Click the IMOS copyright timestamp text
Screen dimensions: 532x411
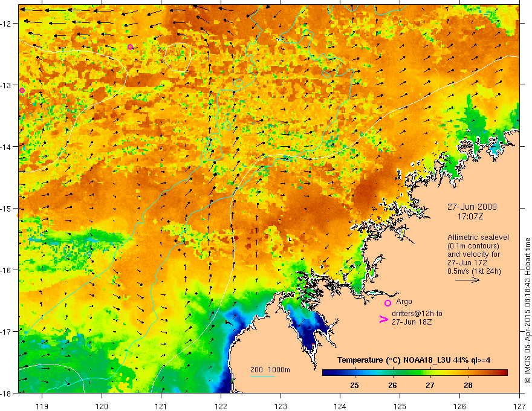click(x=527, y=311)
